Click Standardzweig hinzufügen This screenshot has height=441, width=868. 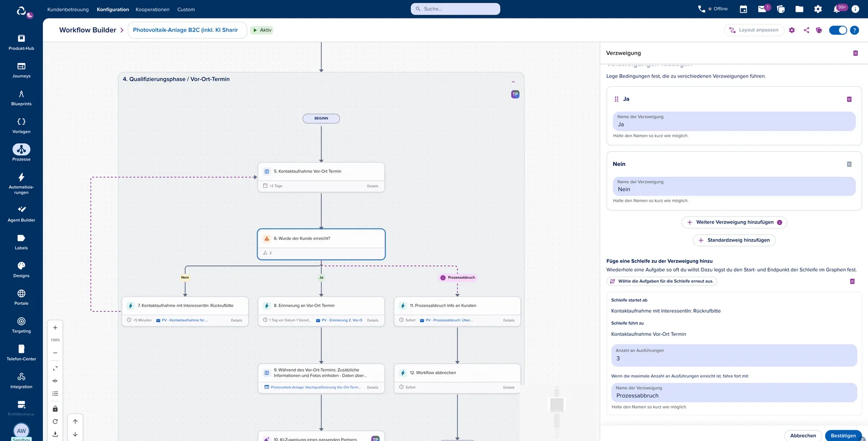click(x=734, y=240)
